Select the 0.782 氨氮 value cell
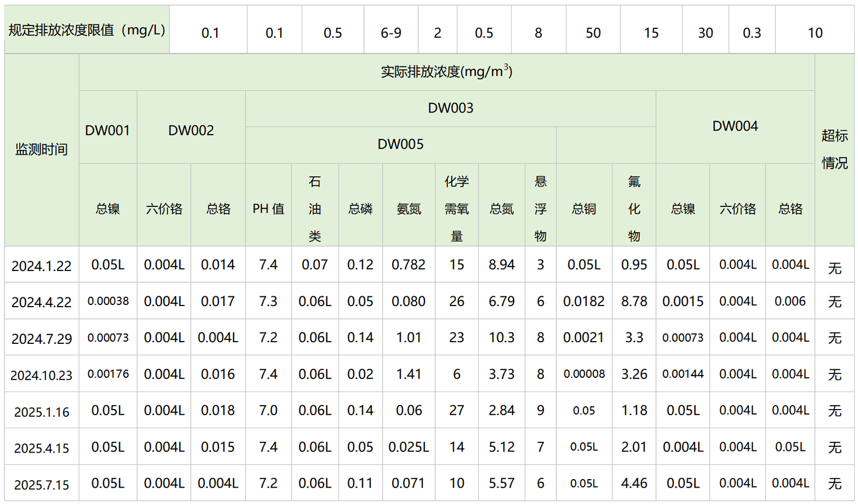The image size is (858, 504). (x=408, y=265)
